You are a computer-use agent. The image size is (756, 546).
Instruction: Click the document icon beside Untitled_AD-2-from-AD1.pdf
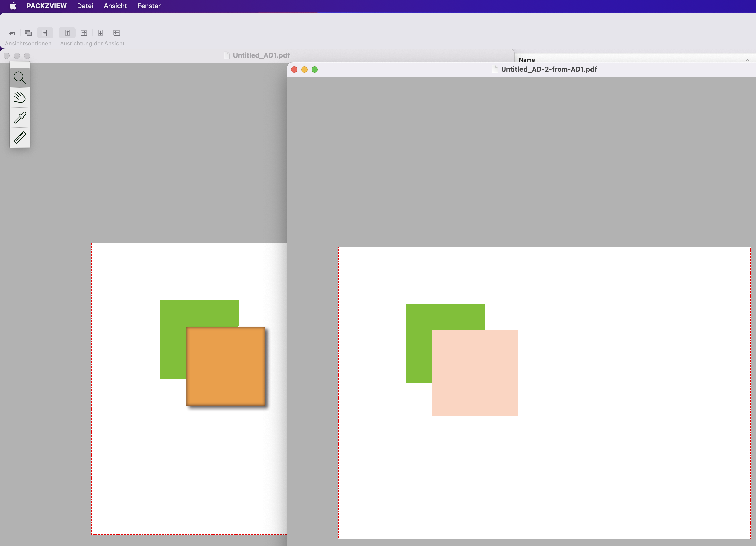pos(495,69)
